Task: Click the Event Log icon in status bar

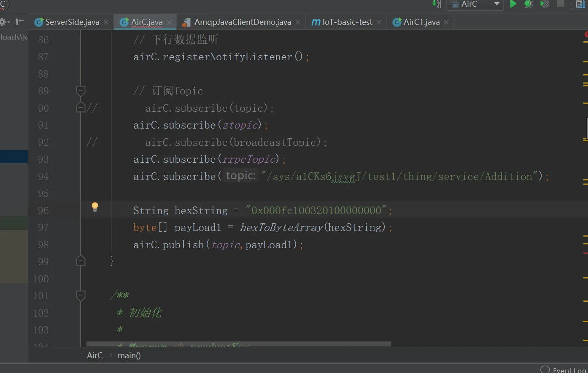Action: click(x=545, y=370)
